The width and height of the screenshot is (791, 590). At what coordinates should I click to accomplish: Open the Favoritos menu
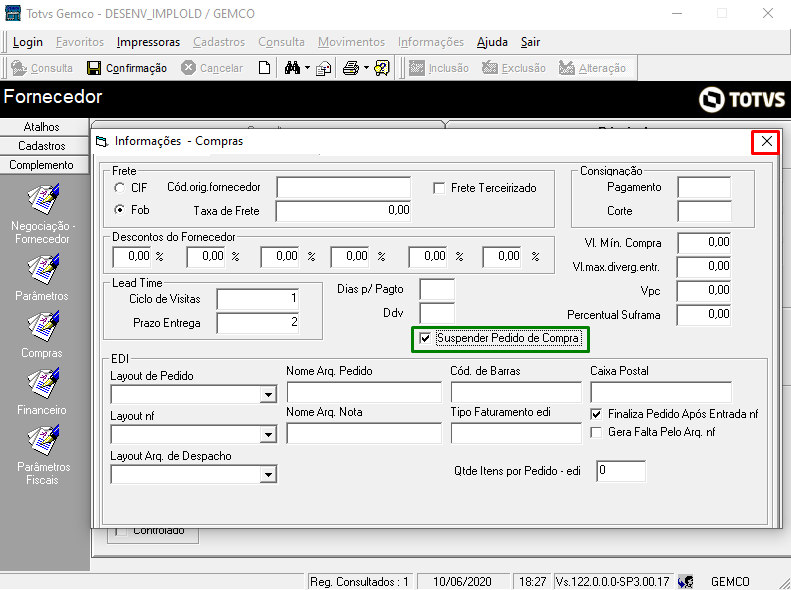[80, 42]
